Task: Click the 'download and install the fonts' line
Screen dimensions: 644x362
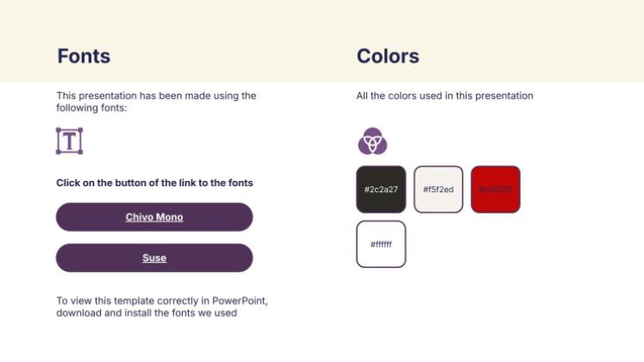Action: click(147, 313)
